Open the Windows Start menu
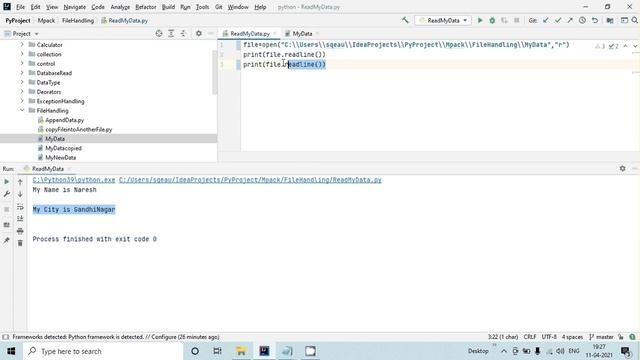640x360 pixels. coord(11,351)
